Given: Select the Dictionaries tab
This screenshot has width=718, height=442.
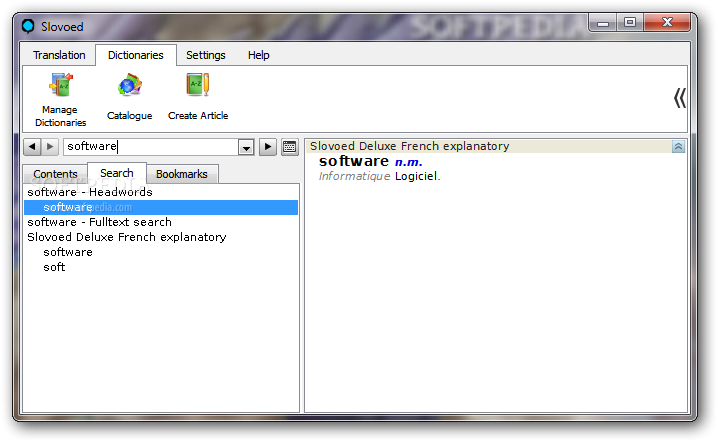Looking at the screenshot, I should pos(136,55).
